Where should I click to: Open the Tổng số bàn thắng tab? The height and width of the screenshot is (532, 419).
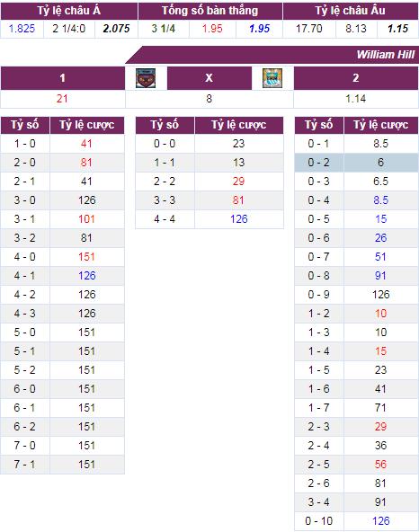[x=210, y=11]
